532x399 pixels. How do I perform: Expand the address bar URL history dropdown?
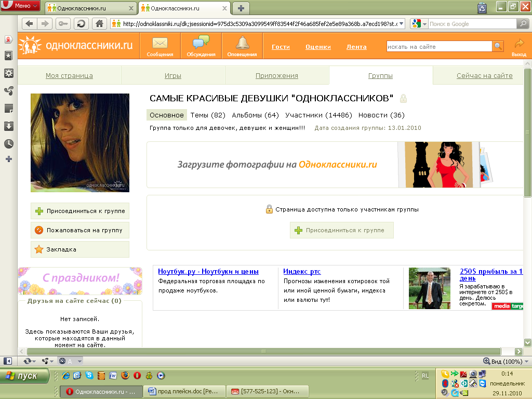point(402,24)
